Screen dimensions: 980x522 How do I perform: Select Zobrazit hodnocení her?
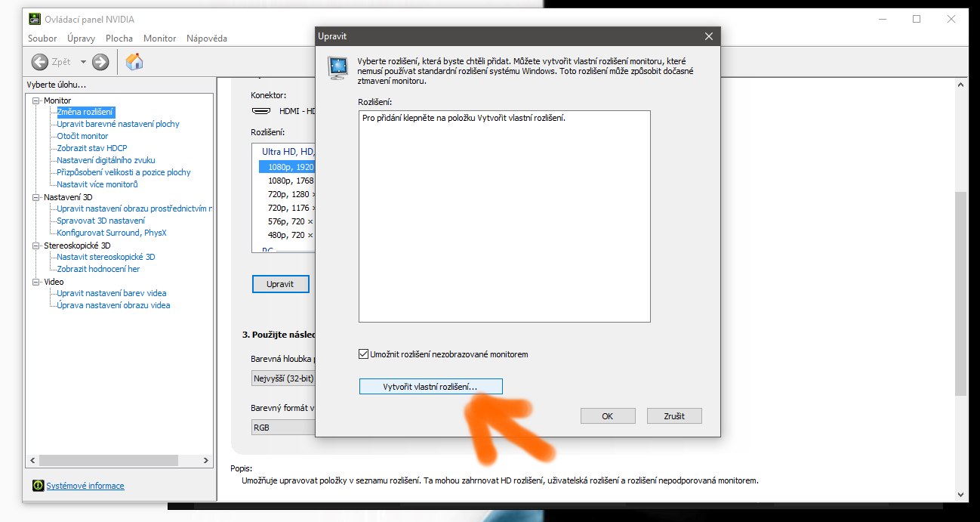click(98, 269)
